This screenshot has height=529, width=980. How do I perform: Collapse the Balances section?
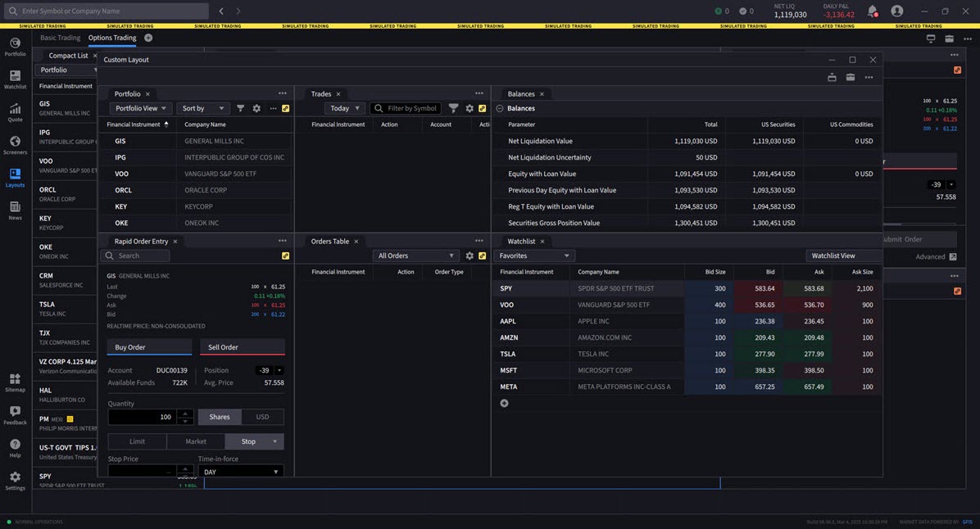coord(500,108)
